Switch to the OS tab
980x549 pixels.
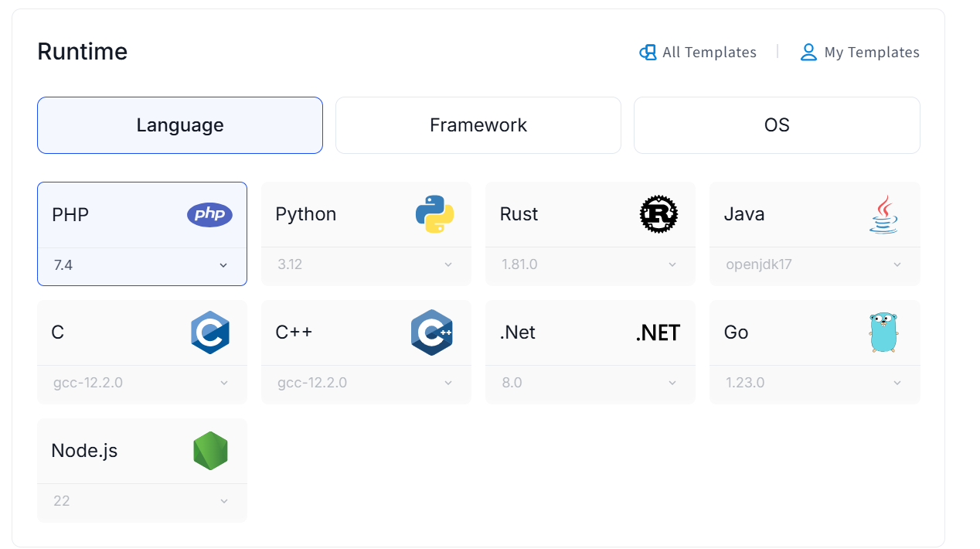click(x=777, y=125)
